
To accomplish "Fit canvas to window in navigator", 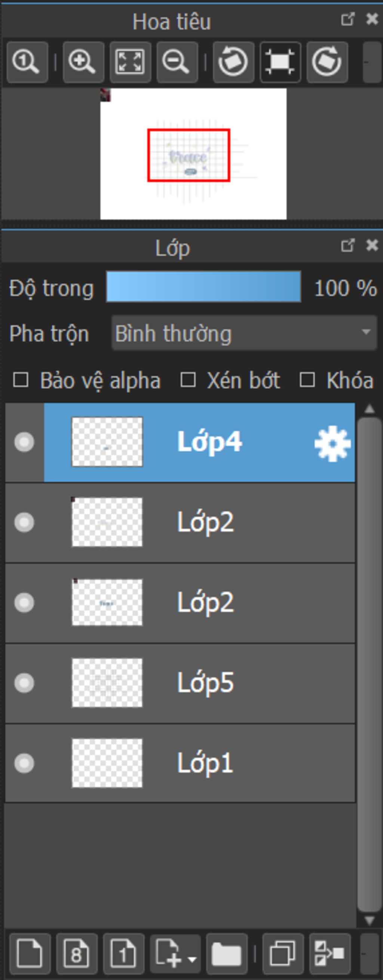I will tap(130, 62).
